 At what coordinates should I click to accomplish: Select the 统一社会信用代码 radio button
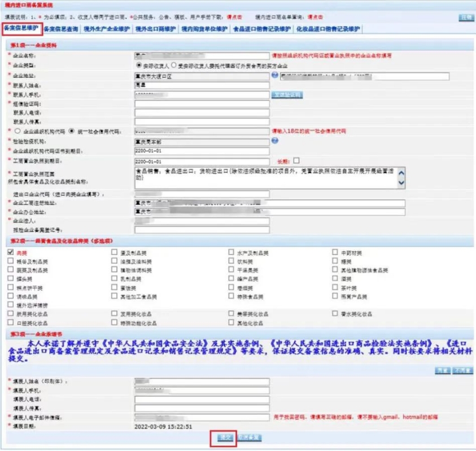click(x=71, y=132)
